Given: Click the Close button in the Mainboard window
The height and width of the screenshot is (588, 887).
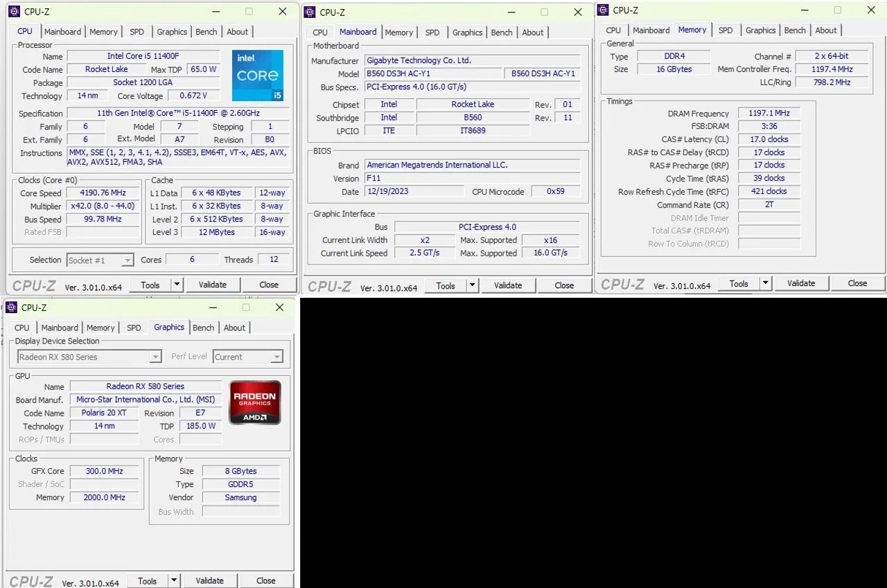Looking at the screenshot, I should [x=564, y=285].
